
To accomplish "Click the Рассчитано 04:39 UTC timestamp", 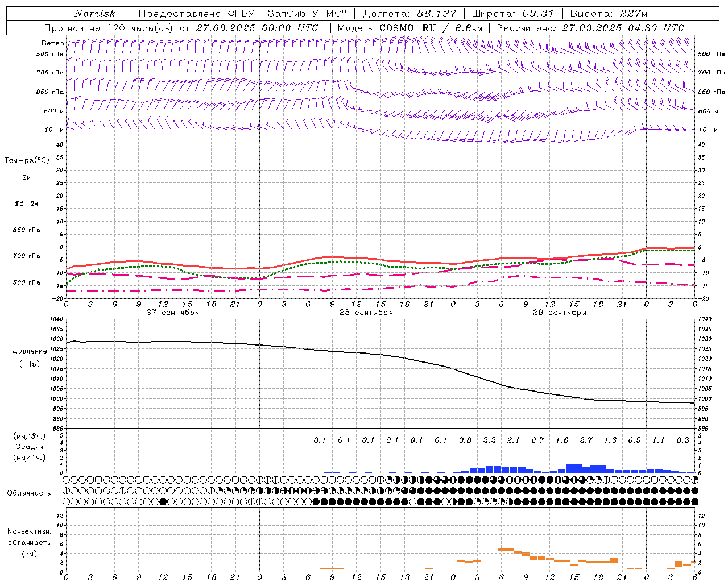I will 590,28.
